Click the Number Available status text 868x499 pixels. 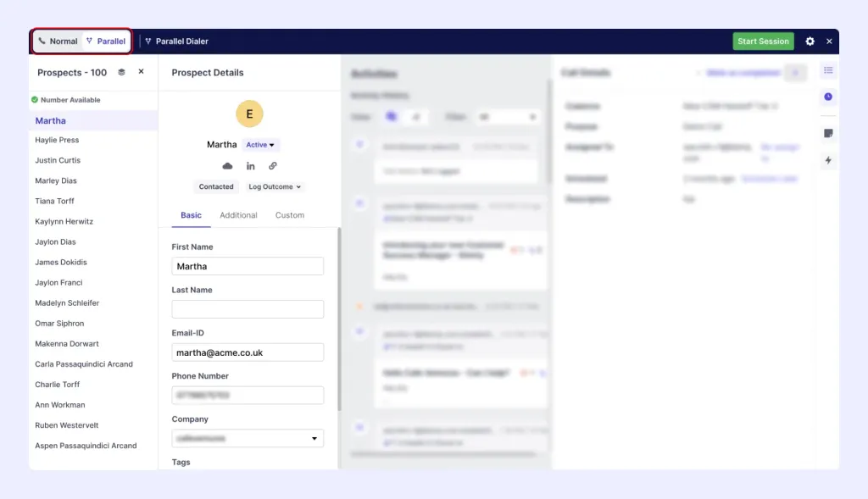(x=70, y=100)
